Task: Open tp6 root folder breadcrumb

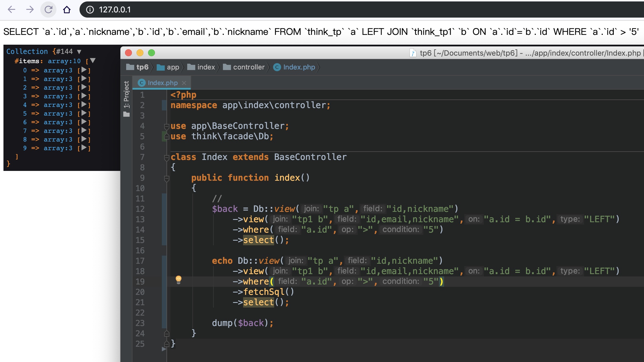Action: [x=138, y=67]
